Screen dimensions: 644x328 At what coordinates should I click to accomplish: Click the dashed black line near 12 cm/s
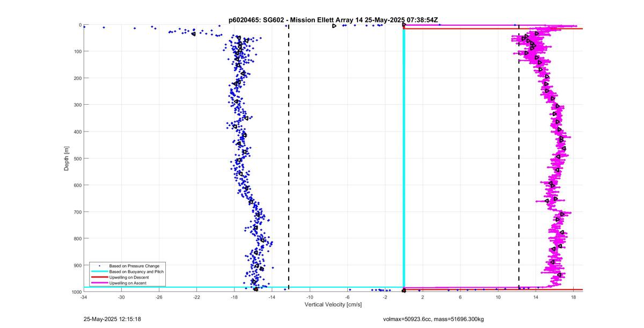(x=518, y=158)
